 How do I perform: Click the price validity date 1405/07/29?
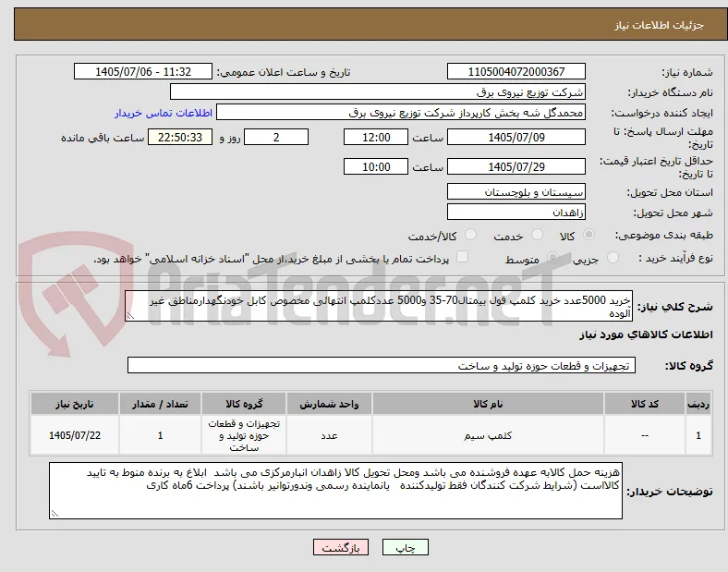tap(516, 166)
